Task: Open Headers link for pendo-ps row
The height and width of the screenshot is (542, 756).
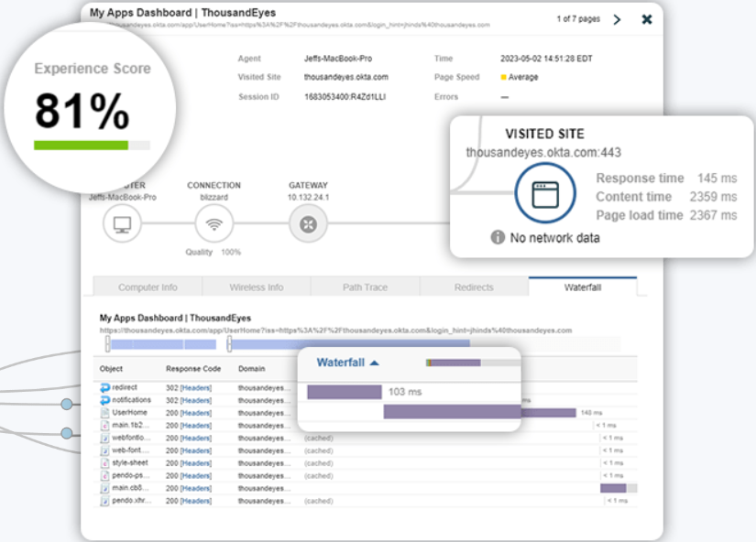Action: click(x=196, y=475)
